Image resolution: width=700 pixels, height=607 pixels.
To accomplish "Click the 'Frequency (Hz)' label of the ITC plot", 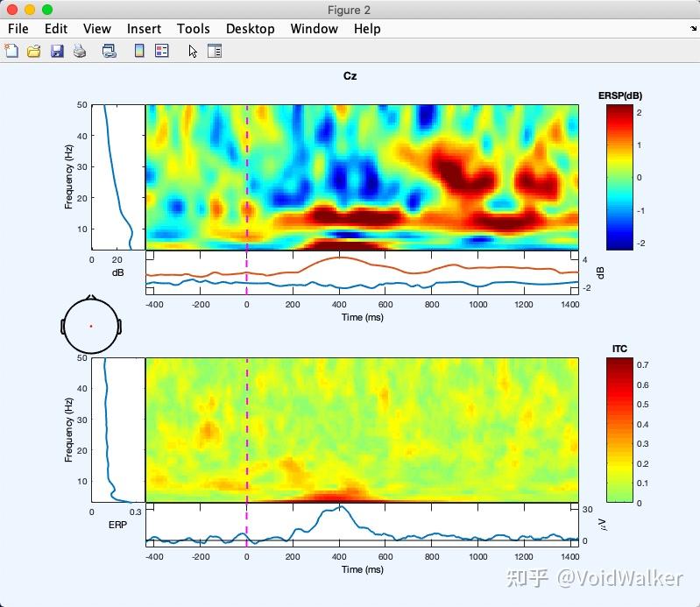I will [68, 430].
